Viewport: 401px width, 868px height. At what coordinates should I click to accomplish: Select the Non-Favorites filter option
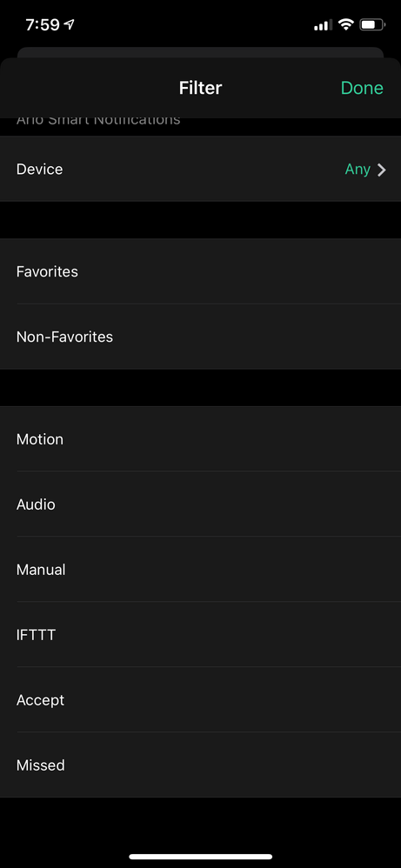click(x=200, y=337)
